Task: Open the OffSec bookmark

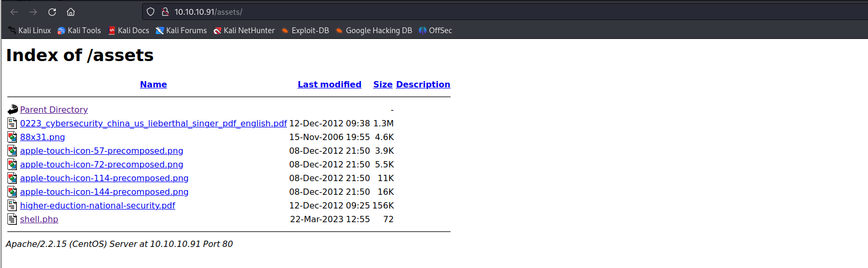Action: 435,31
